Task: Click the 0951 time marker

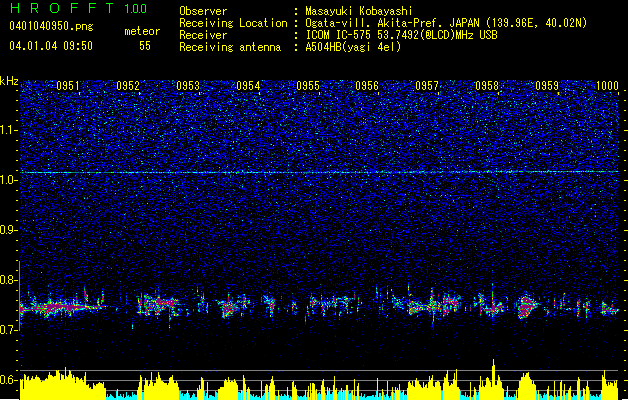Action: point(68,86)
